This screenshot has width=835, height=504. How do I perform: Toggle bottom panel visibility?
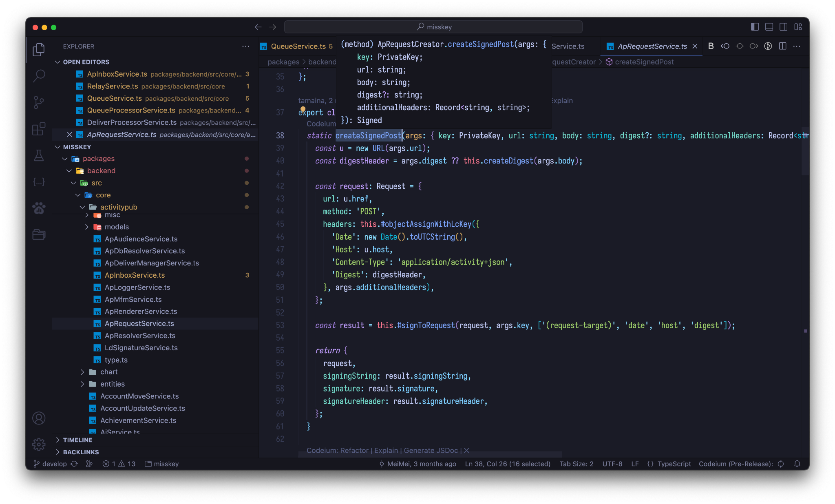pos(769,27)
